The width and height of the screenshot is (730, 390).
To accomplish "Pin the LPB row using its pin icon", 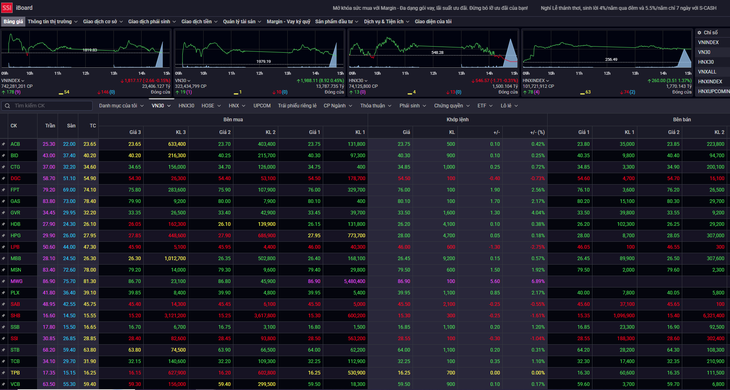I will [x=4, y=247].
